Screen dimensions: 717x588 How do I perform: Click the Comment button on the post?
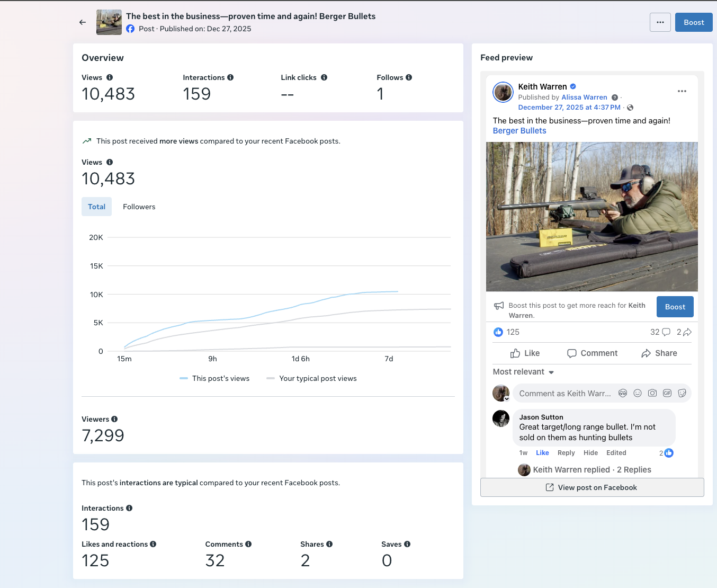point(592,353)
